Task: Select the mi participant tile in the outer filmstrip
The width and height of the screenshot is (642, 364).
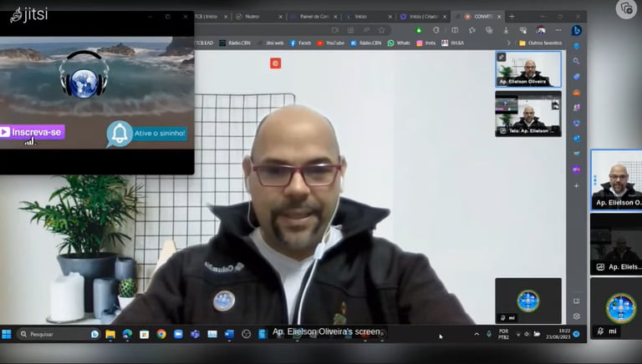Action: [x=617, y=308]
